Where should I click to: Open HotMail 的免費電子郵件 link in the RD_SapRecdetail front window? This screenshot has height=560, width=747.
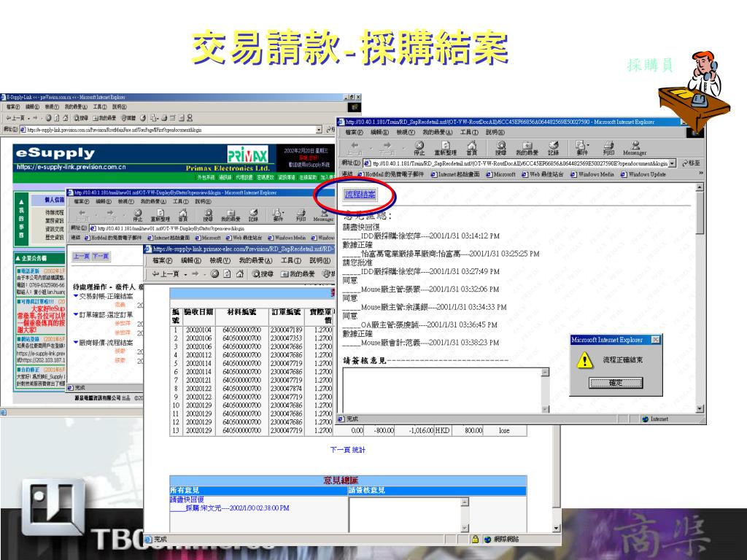tap(391, 174)
